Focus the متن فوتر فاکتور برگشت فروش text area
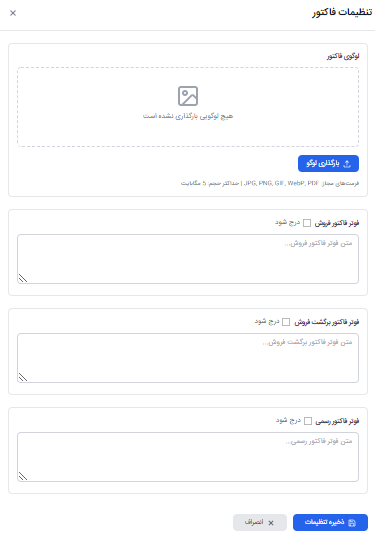The image size is (375, 542). click(x=188, y=358)
